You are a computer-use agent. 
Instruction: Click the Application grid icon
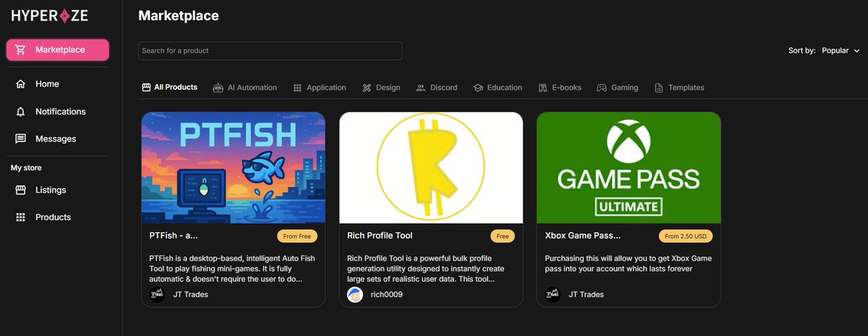297,88
